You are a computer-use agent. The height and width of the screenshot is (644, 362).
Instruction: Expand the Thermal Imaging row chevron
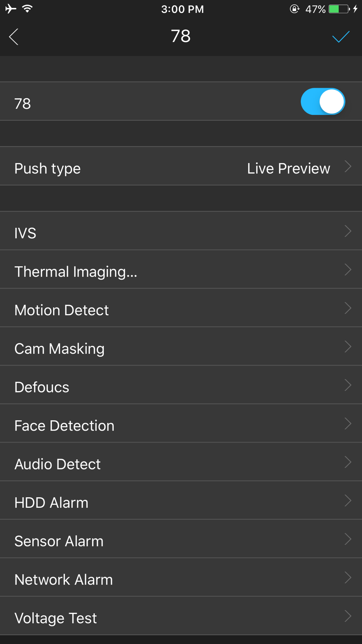348,269
